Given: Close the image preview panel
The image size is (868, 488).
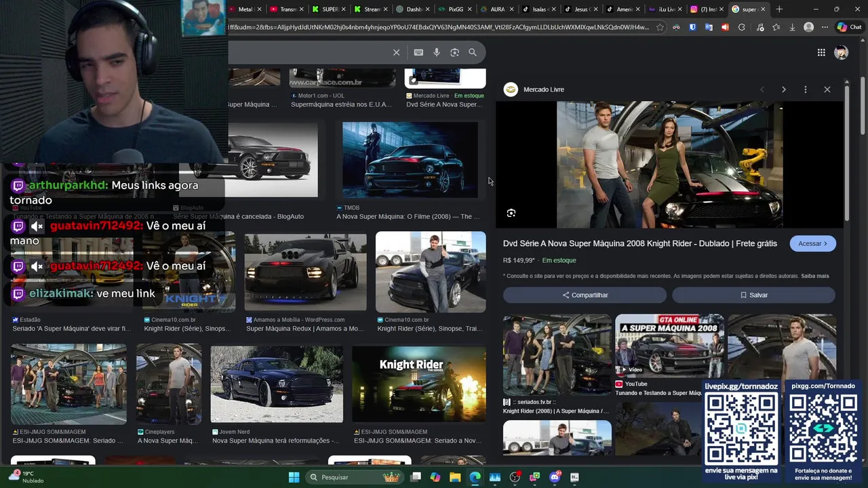Looking at the screenshot, I should pyautogui.click(x=827, y=89).
